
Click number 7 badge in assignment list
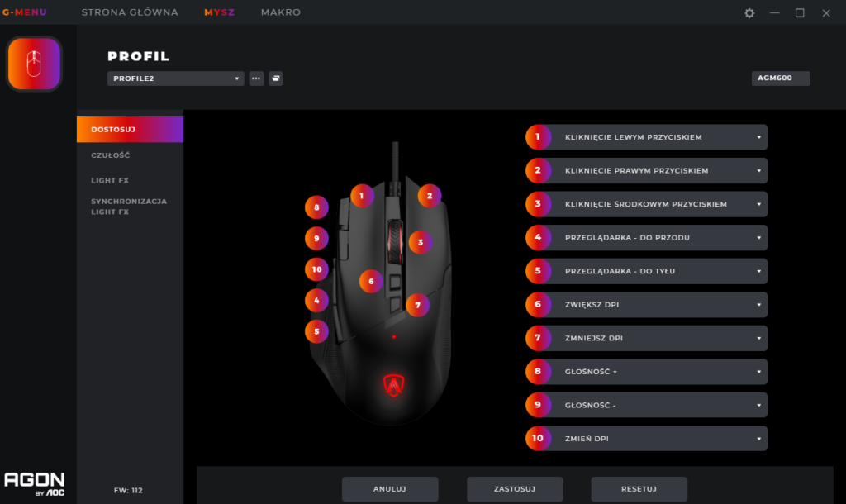tap(538, 338)
